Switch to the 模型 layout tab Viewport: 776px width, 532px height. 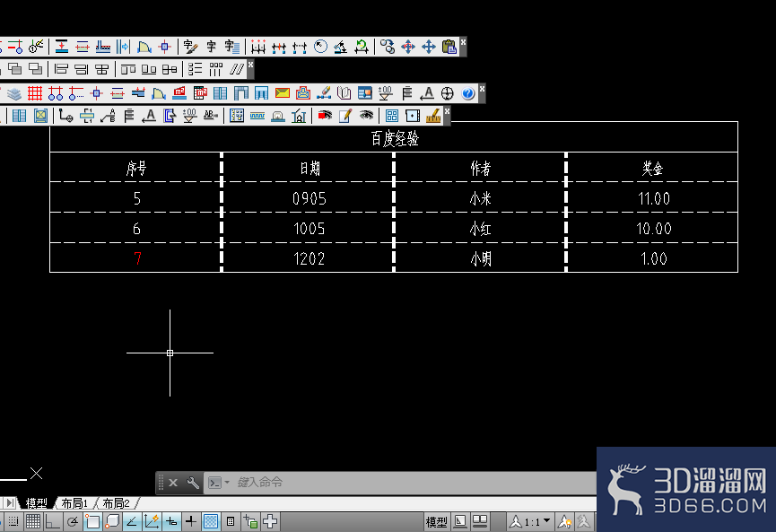[x=36, y=503]
